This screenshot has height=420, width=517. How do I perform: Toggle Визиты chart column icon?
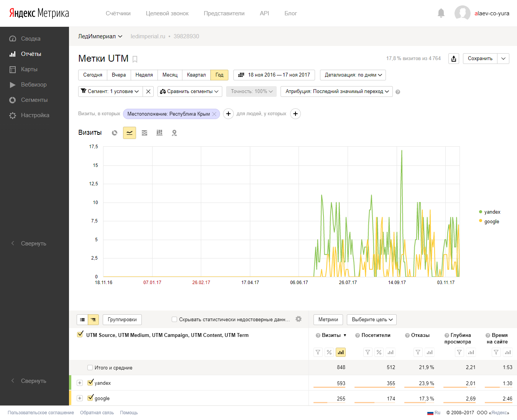point(341,352)
